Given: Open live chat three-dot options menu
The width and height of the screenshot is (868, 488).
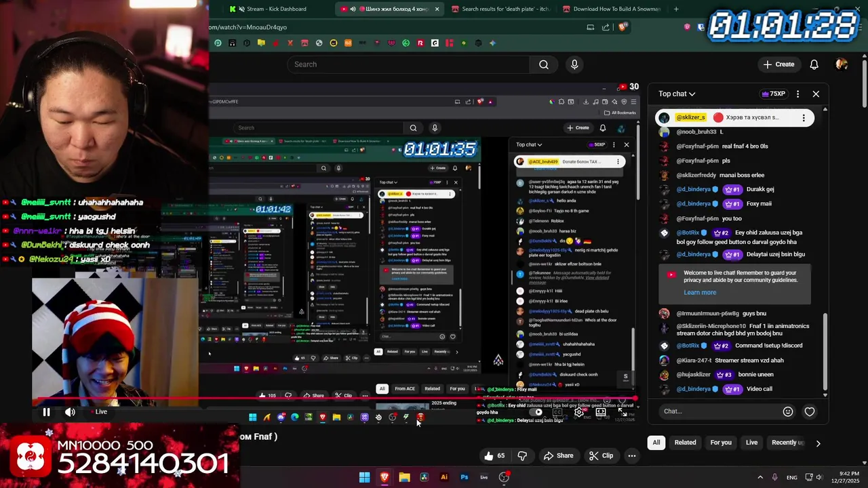Looking at the screenshot, I should point(797,94).
